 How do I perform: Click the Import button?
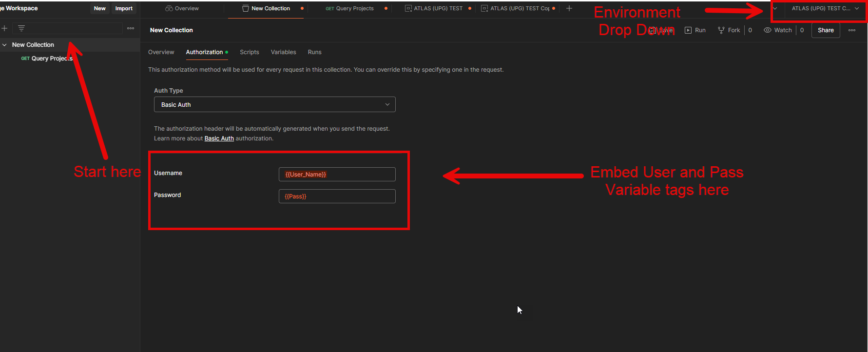[x=124, y=8]
